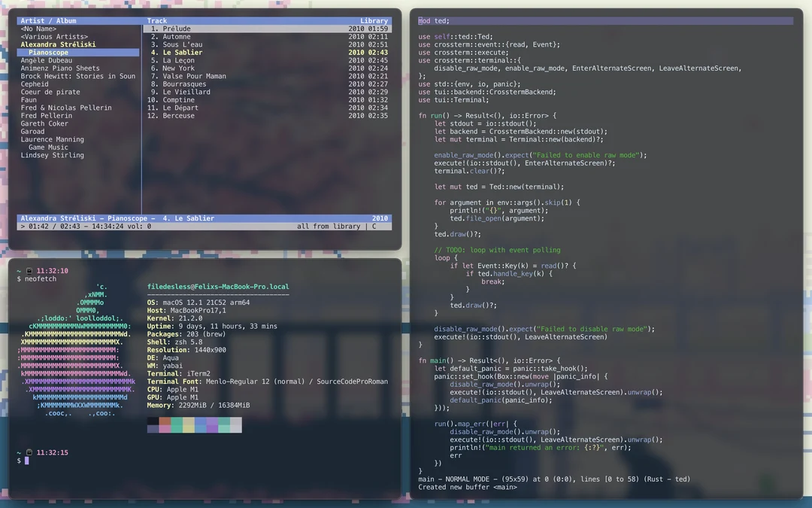
Task: Select the Pianoscope album
Action: (x=49, y=53)
